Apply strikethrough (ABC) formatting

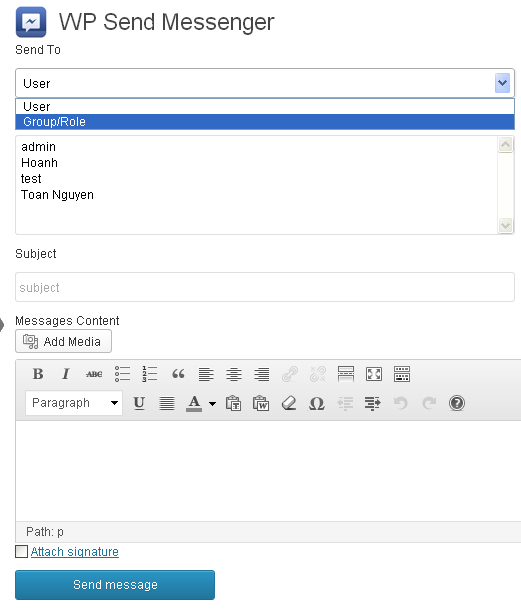[94, 374]
